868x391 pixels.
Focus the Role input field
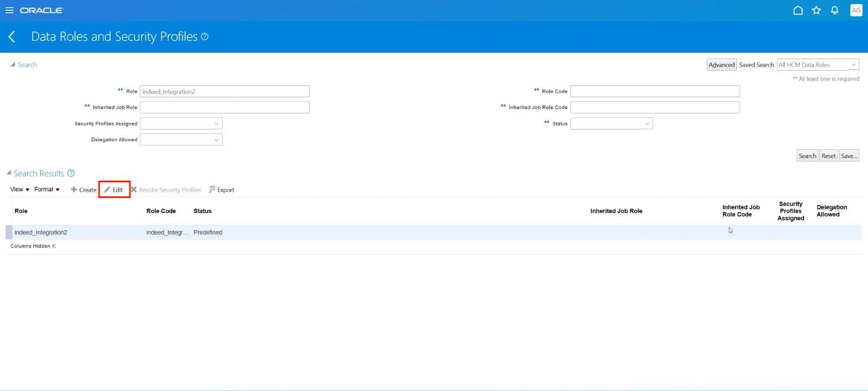(x=225, y=91)
